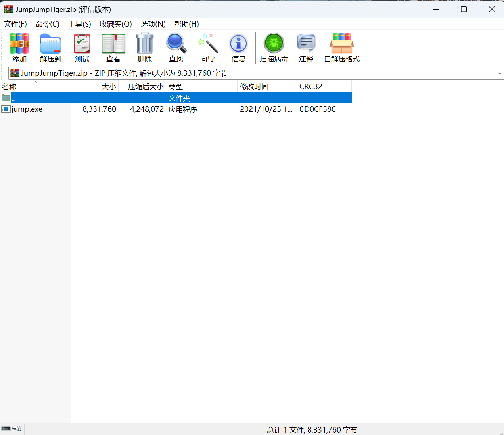
Task: Click the 文件夹 type cell
Action: pos(179,98)
